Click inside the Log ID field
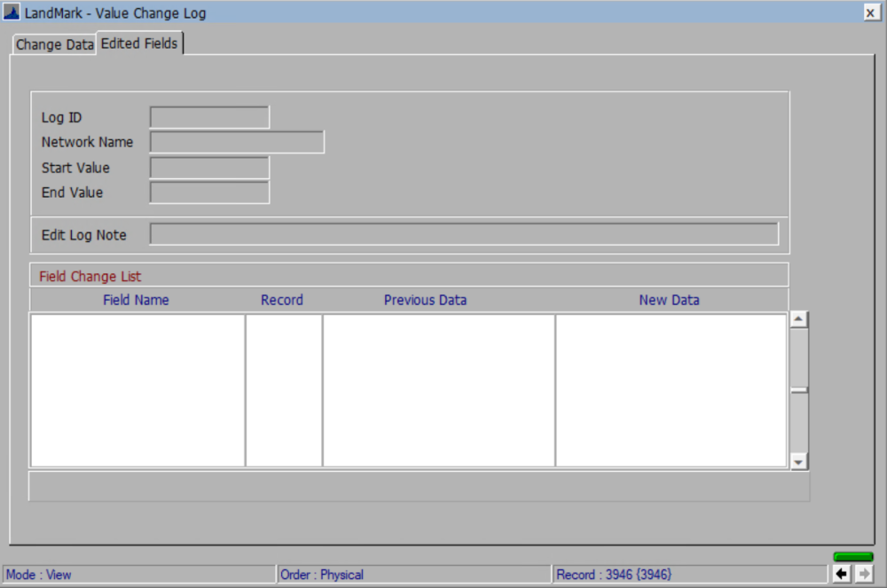The width and height of the screenshot is (887, 588). pyautogui.click(x=208, y=116)
